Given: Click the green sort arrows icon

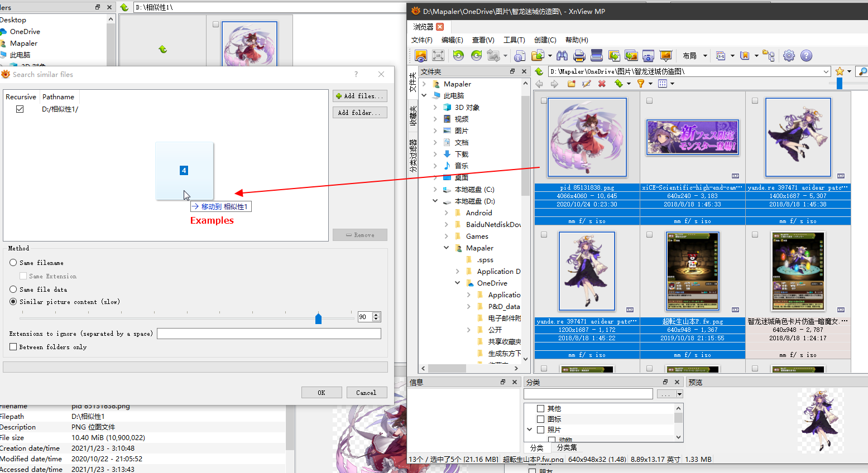Looking at the screenshot, I should point(618,84).
